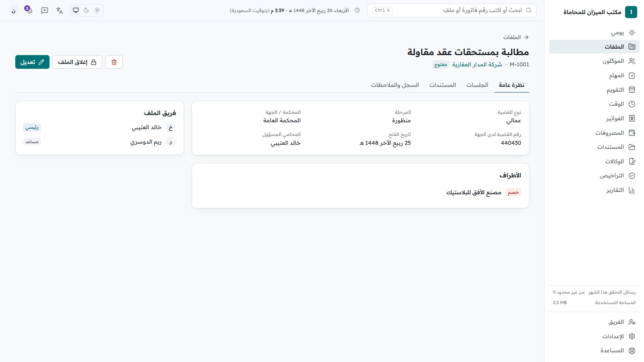Screen dimensions: 644x362
Task: Open المساعدة help page
Action: click(x=594, y=351)
